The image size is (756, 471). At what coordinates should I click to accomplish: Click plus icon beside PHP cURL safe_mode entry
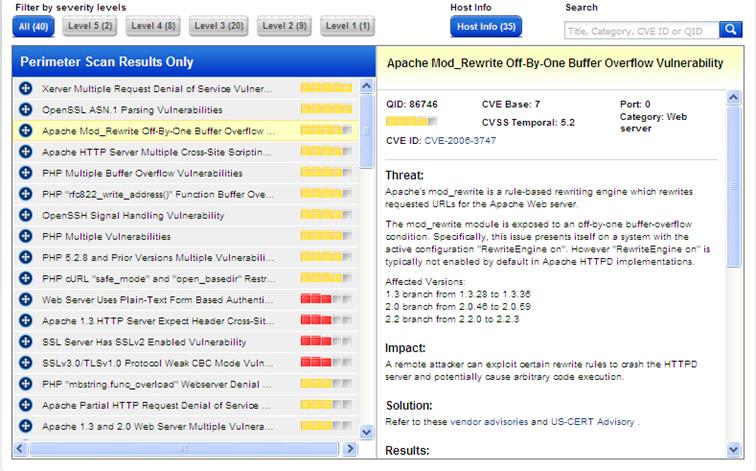click(x=26, y=278)
